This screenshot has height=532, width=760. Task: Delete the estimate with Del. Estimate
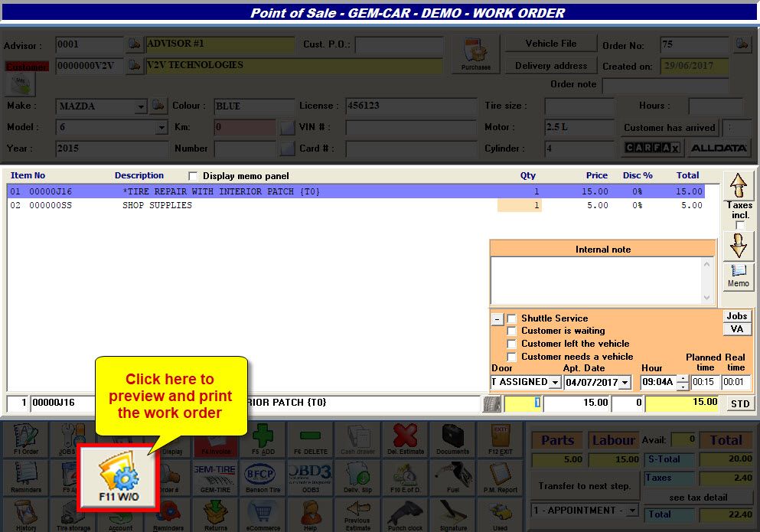406,439
